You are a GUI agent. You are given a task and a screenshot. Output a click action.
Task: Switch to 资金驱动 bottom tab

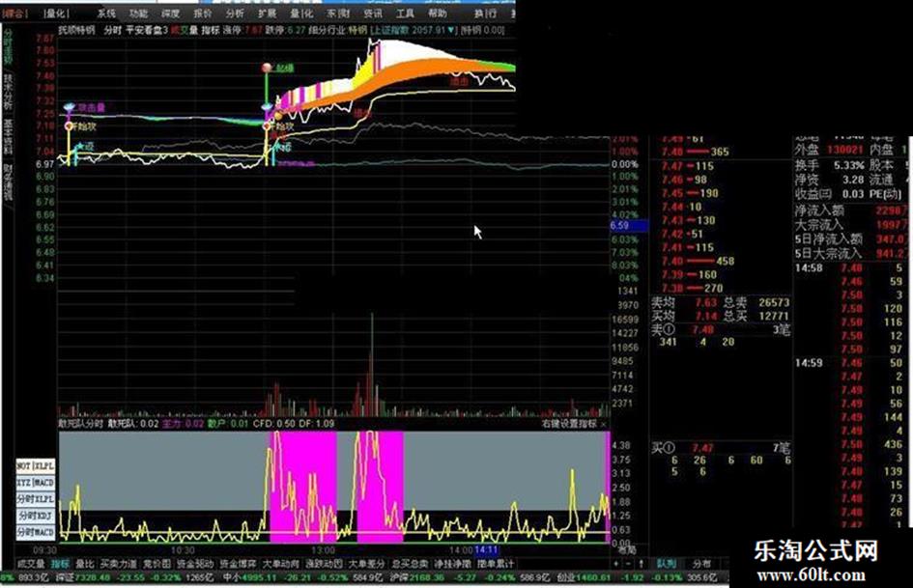click(195, 564)
